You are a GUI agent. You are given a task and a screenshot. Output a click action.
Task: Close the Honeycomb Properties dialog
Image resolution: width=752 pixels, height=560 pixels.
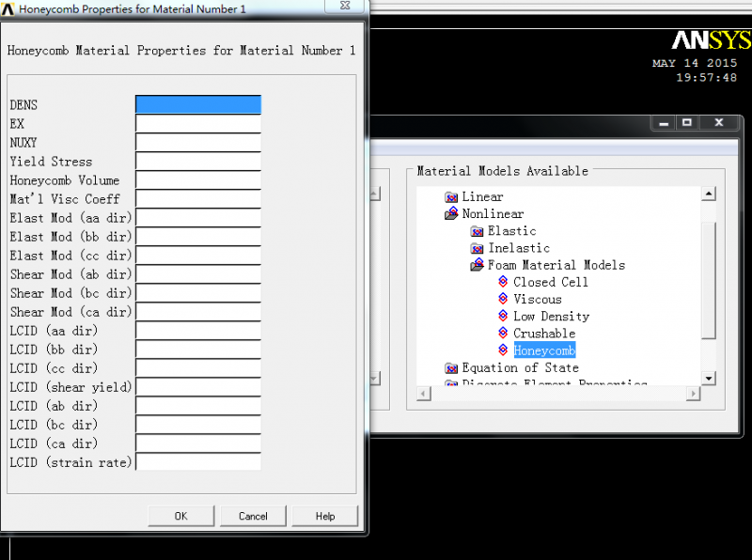(x=345, y=6)
